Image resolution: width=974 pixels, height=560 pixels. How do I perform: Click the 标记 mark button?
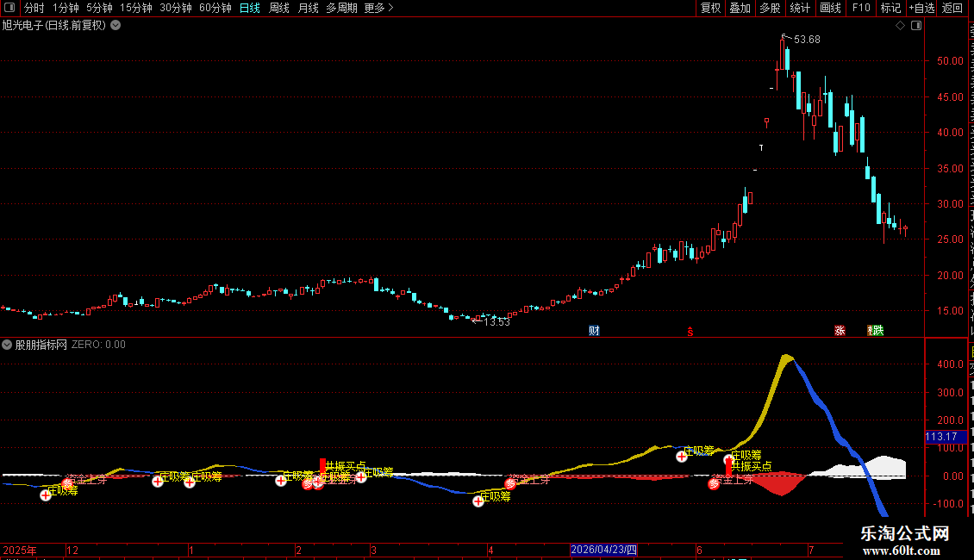click(890, 8)
